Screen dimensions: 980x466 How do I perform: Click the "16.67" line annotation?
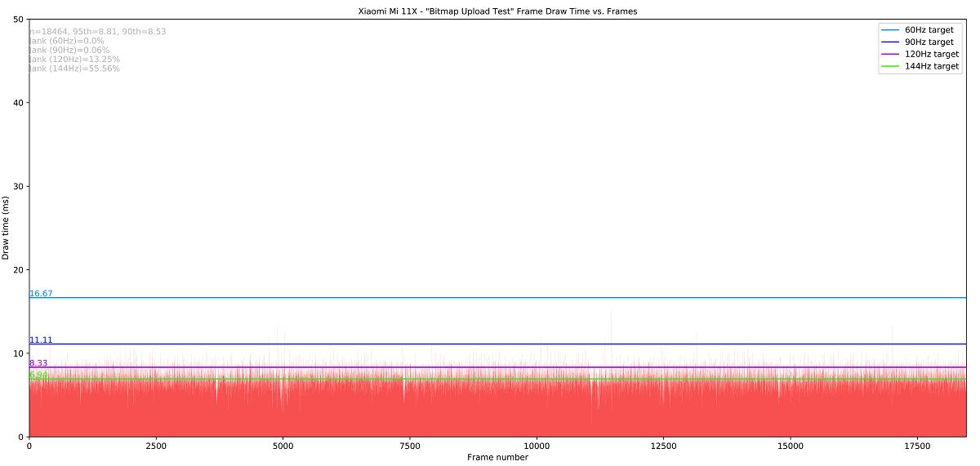coord(41,293)
